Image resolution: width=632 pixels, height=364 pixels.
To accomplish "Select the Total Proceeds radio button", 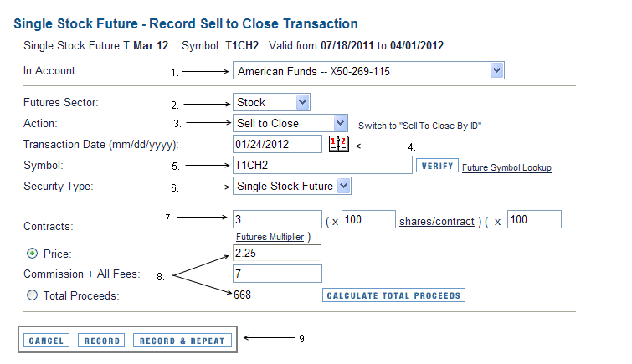I will (x=32, y=295).
